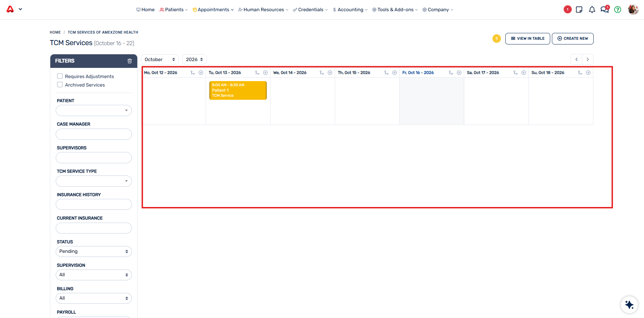The image size is (644, 318).
Task: Open the Patient 1 TCM Service event
Action: pos(238,90)
